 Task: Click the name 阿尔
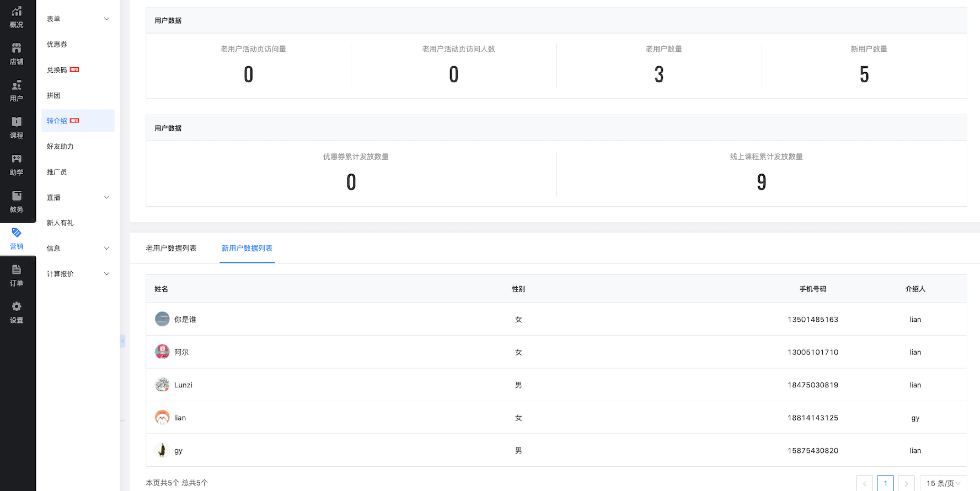point(181,352)
